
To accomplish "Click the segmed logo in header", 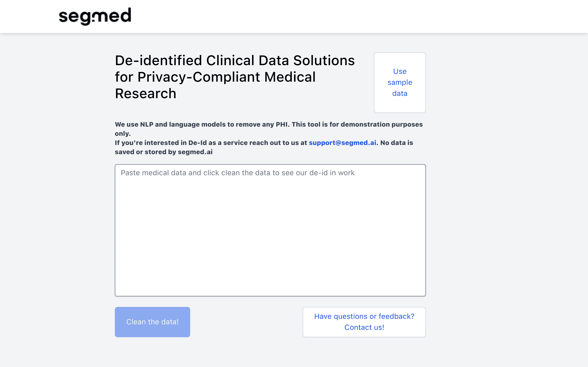I will pos(95,16).
